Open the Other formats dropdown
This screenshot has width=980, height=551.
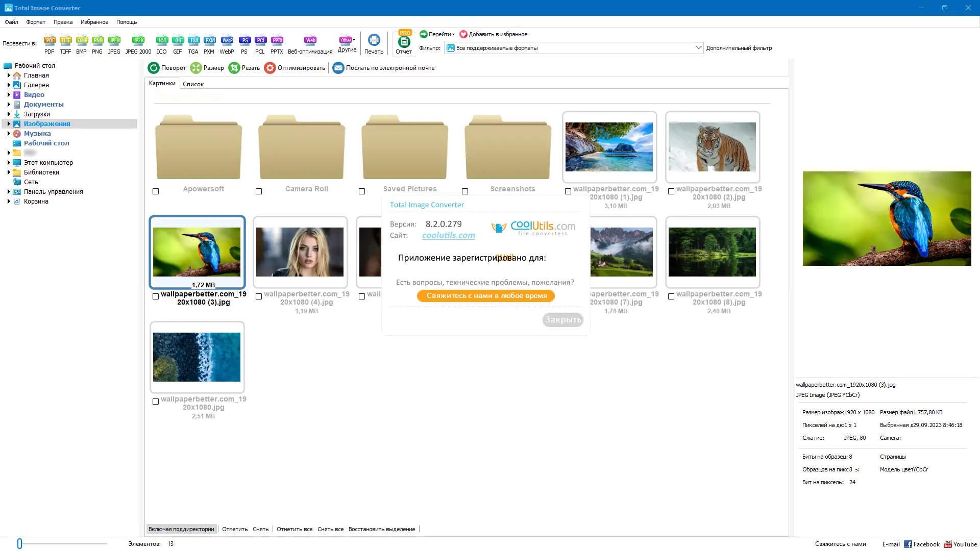[347, 40]
